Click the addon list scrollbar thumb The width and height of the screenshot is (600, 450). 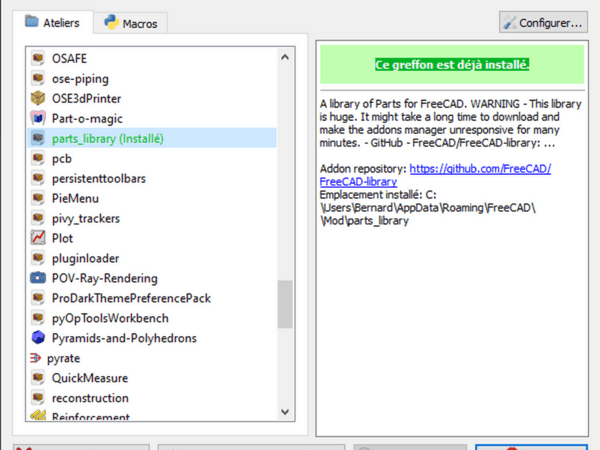click(x=285, y=304)
